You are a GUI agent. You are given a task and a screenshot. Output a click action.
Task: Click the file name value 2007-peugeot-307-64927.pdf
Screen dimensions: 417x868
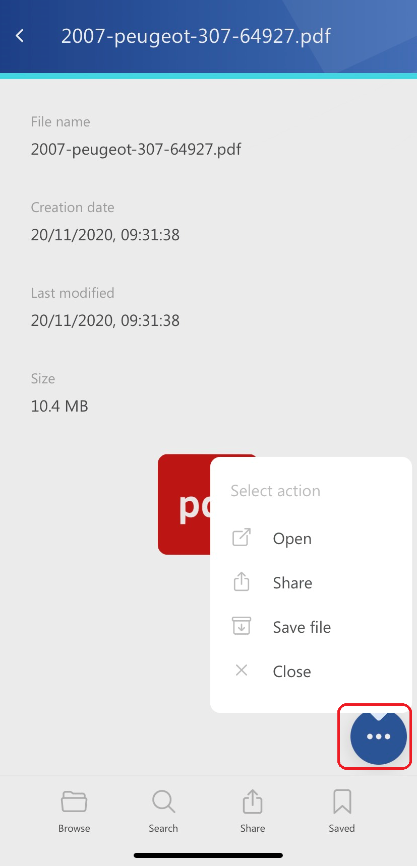tap(136, 150)
